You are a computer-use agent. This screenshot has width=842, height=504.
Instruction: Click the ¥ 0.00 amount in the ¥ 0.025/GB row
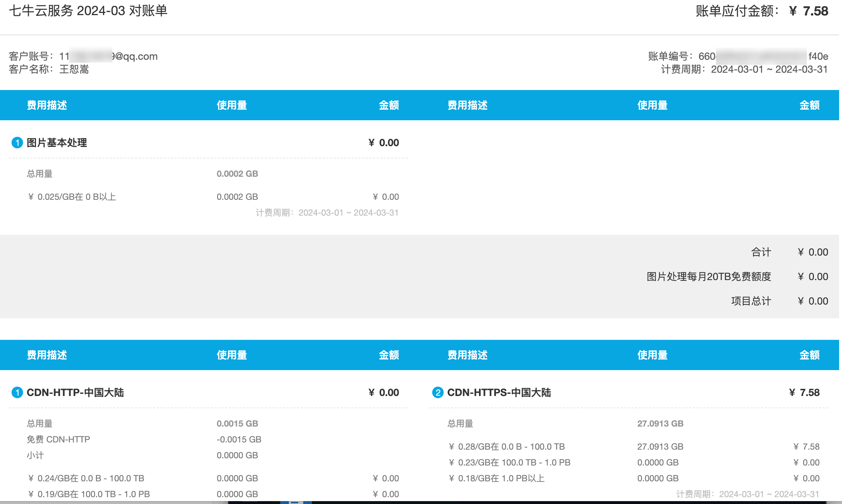pos(386,197)
